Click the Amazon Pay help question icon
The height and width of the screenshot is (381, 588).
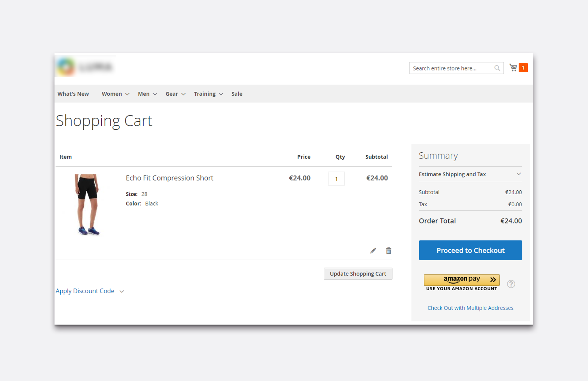point(511,284)
